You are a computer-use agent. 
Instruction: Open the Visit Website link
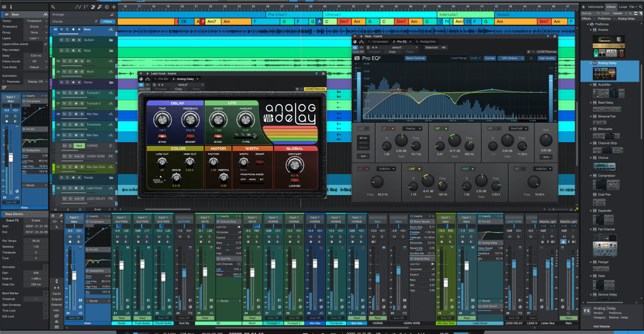coord(602,326)
